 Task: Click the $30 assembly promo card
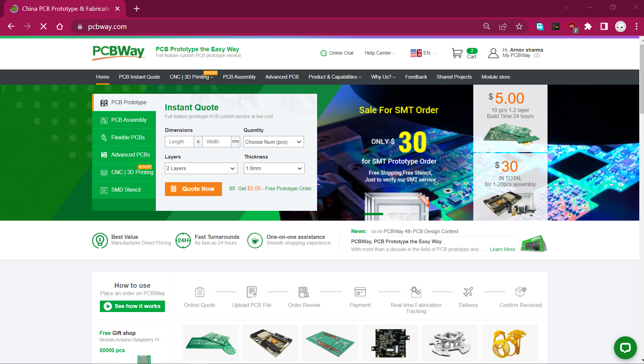510,187
